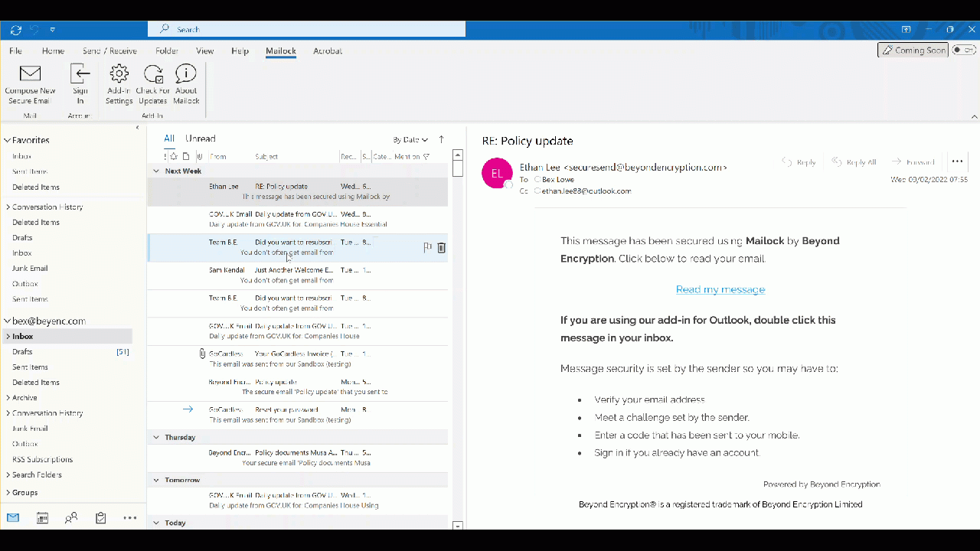Delete the hovered Team B.E. email
Image resolution: width=980 pixels, height=551 pixels.
[x=442, y=247]
